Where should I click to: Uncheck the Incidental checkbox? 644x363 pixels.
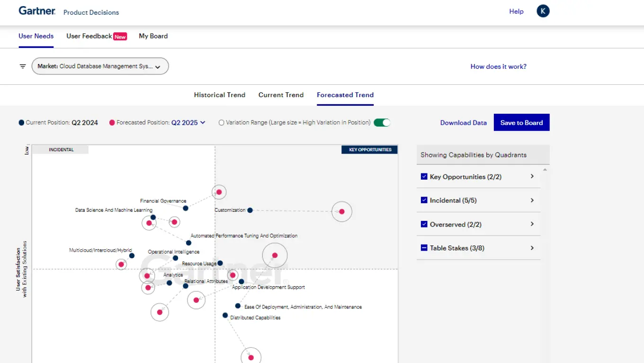424,200
